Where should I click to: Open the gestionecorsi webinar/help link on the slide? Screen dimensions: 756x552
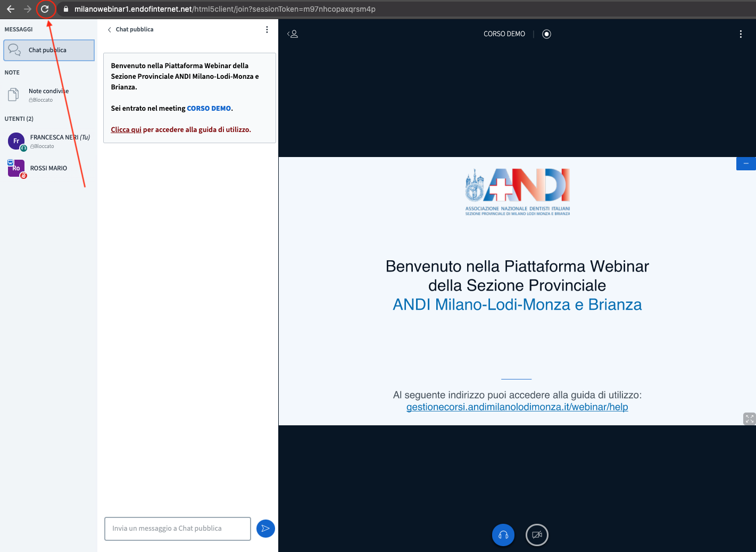[517, 407]
